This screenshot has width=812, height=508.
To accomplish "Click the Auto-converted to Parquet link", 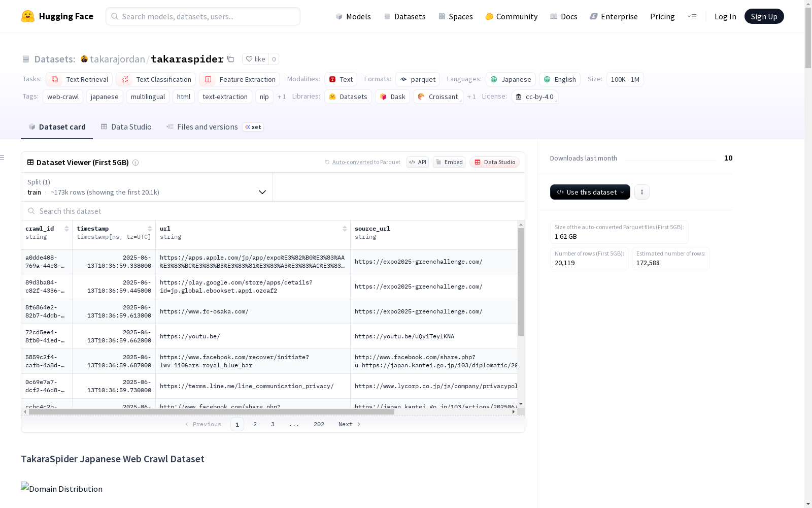I will pos(362,162).
